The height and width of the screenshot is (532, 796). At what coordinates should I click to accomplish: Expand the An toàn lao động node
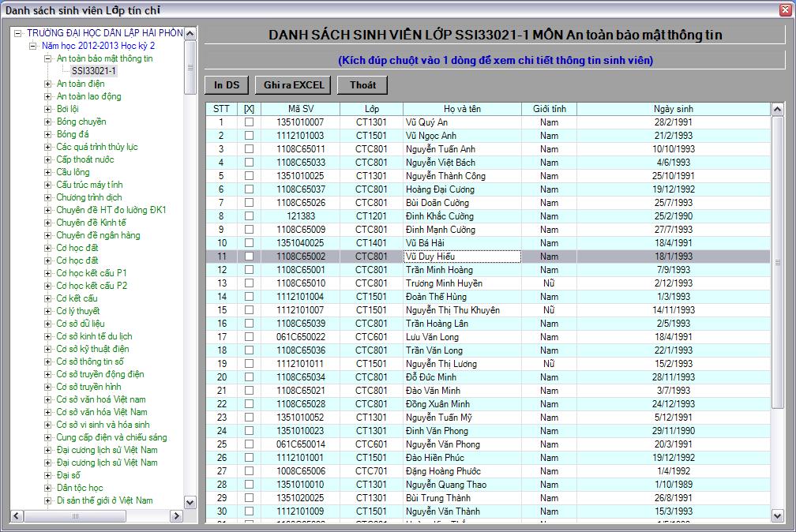click(x=47, y=96)
